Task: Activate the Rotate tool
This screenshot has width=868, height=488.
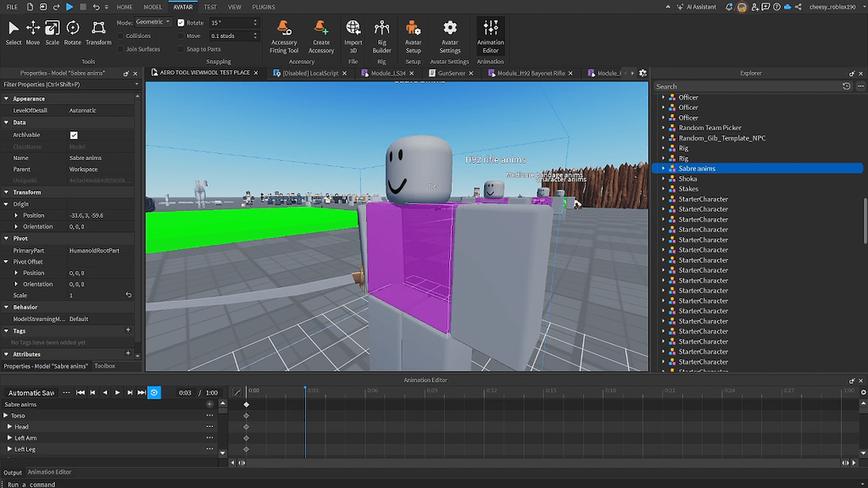Action: (73, 33)
